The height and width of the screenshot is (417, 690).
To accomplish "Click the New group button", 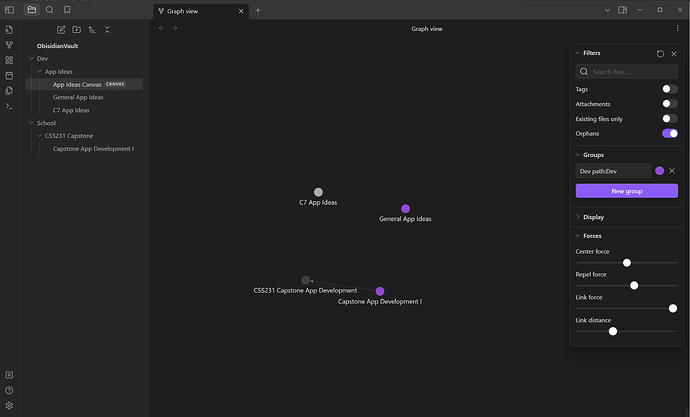I will [626, 191].
